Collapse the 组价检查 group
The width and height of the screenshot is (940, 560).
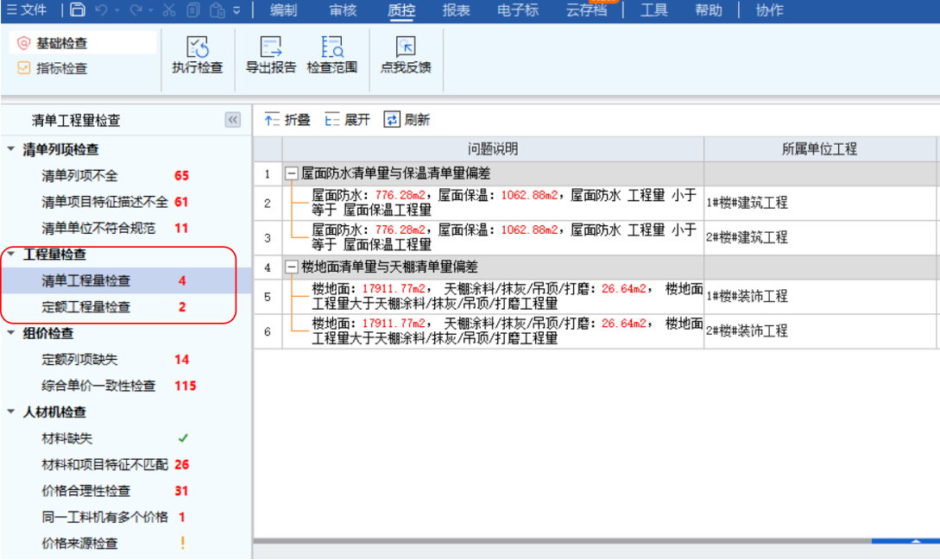coord(11,333)
